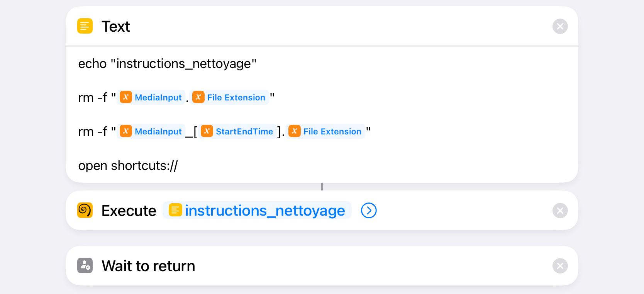Open the StartEndTime variable token

coord(244,131)
